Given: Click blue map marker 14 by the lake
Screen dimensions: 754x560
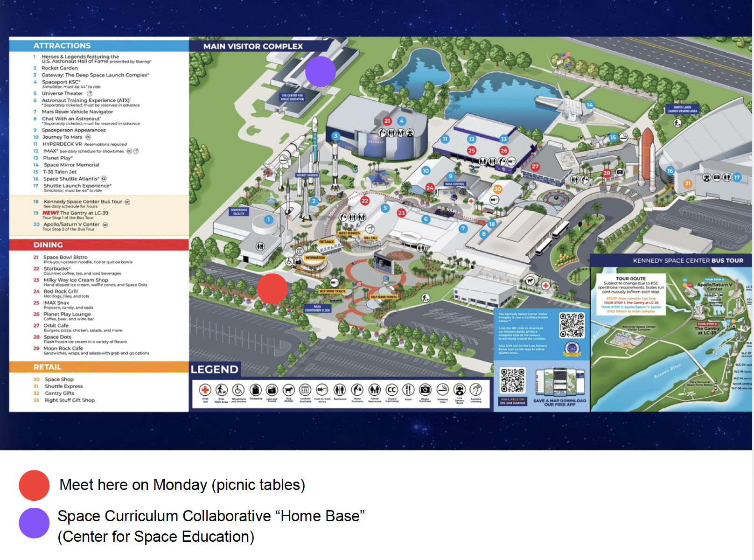Looking at the screenshot, I should click(x=590, y=105).
